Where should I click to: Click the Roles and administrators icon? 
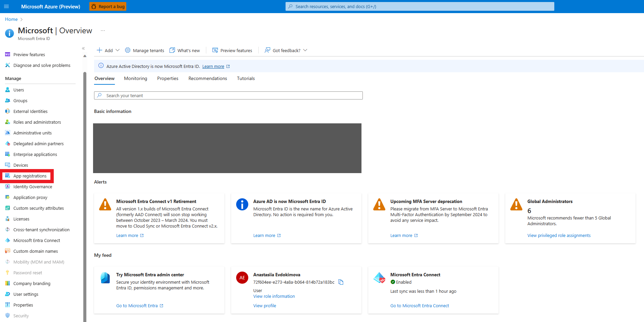7,122
